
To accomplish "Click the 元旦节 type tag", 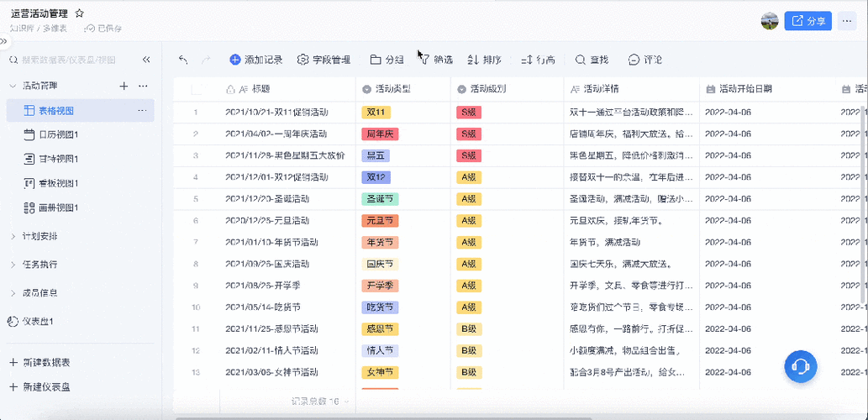I will (380, 220).
